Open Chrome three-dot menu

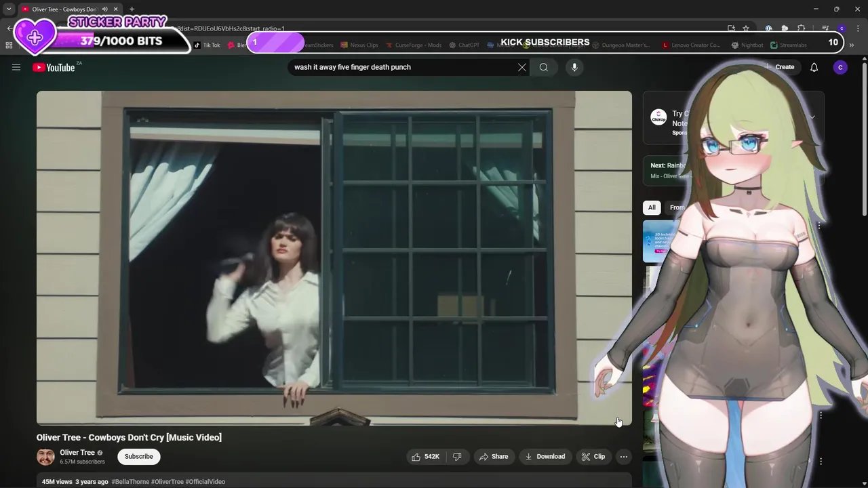click(x=859, y=28)
